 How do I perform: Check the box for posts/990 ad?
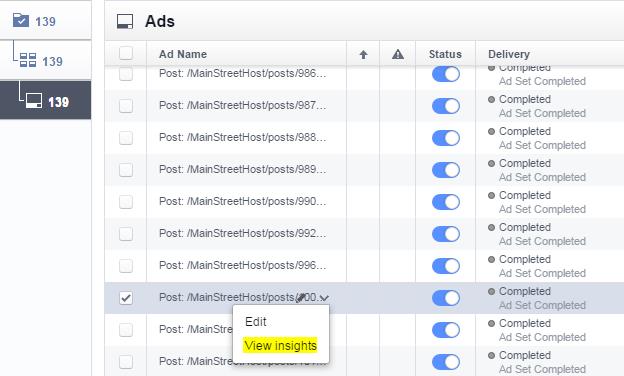point(126,202)
